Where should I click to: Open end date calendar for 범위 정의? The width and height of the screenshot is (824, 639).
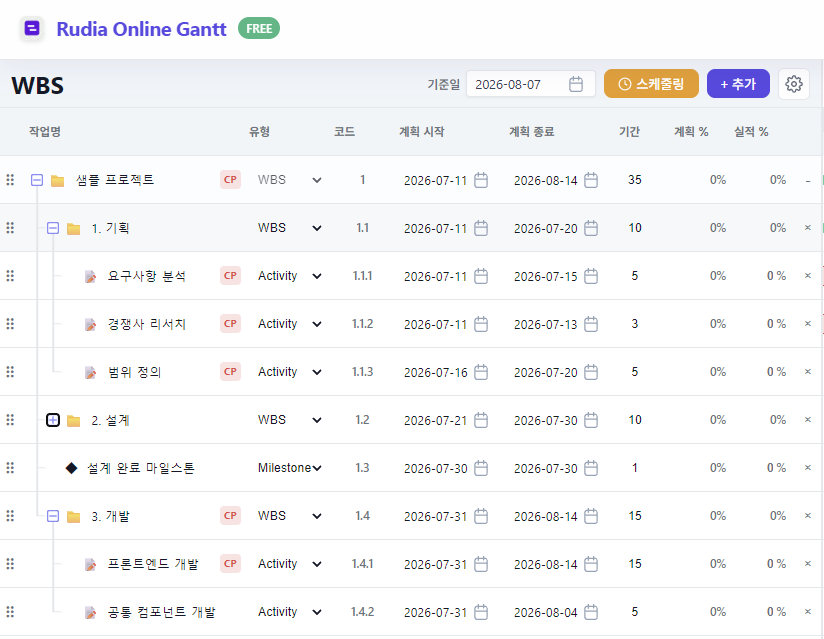point(591,372)
